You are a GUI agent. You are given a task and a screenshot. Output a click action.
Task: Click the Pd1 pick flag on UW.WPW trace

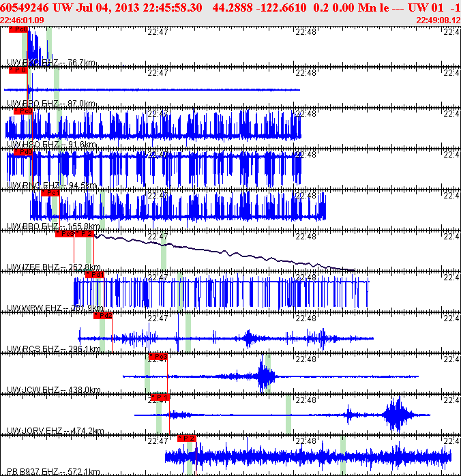pyautogui.click(x=95, y=275)
